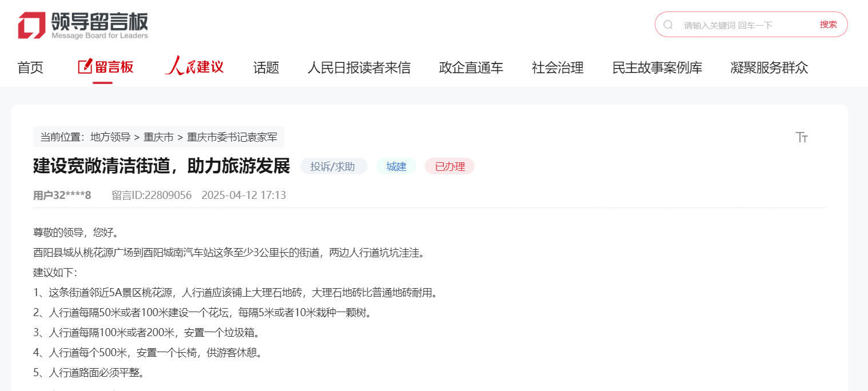The height and width of the screenshot is (391, 868).
Task: Click the 投诉/求助 tag
Action: pos(334,166)
